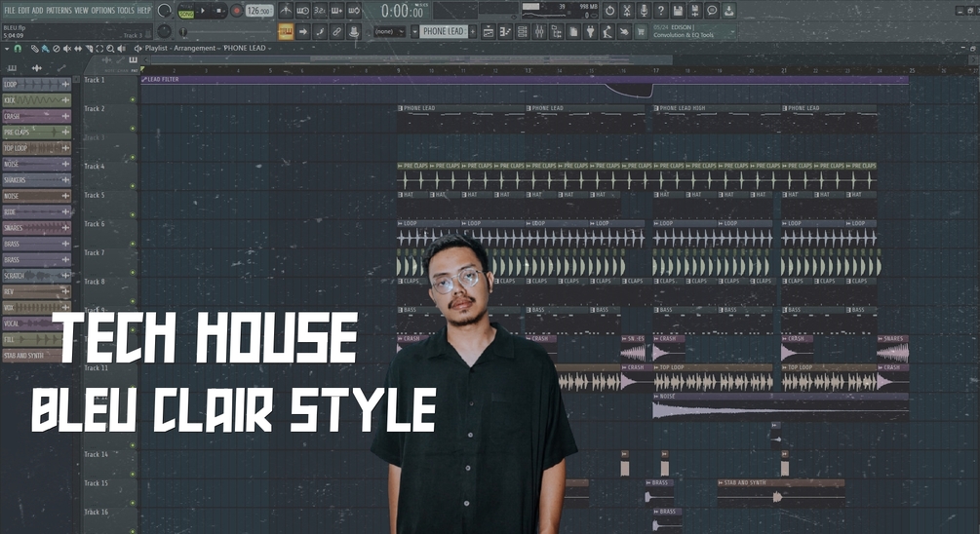This screenshot has width=980, height=534.
Task: Open the Channel rack via toolbar icon
Action: pyautogui.click(x=523, y=31)
